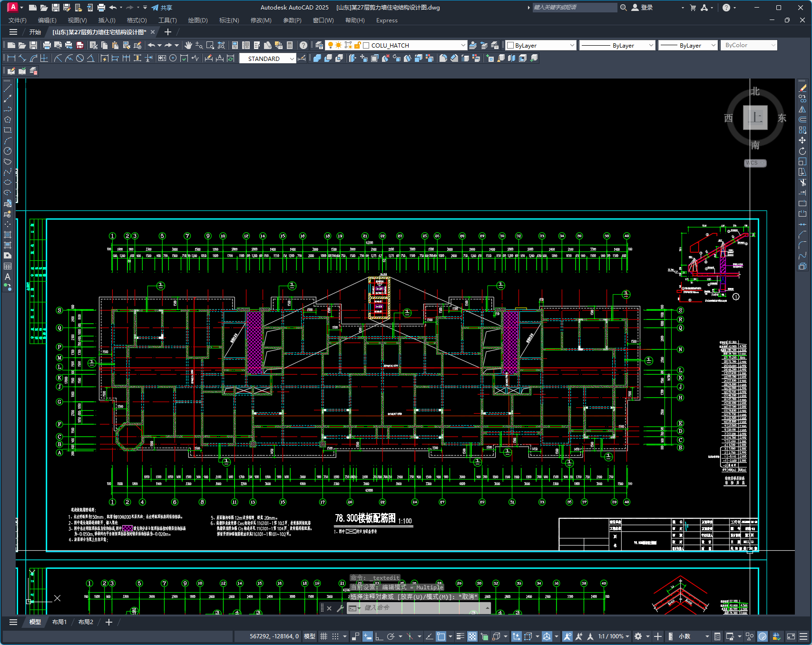Image resolution: width=812 pixels, height=645 pixels.
Task: Click the 共享 share button
Action: point(162,8)
